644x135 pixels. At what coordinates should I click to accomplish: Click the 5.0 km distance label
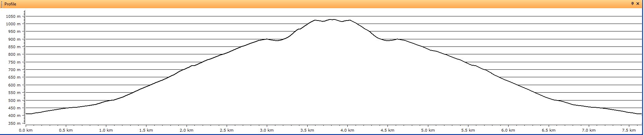(428, 130)
